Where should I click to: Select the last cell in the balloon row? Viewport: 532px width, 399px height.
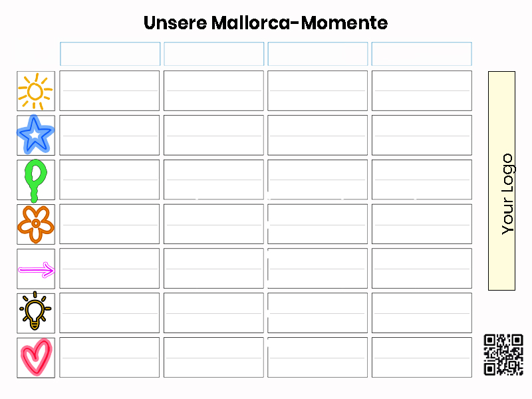[421, 180]
